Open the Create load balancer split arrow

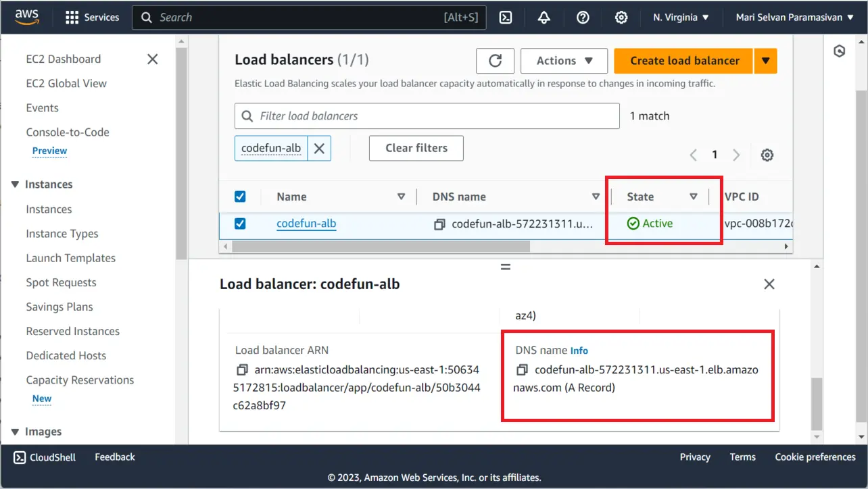click(x=765, y=61)
